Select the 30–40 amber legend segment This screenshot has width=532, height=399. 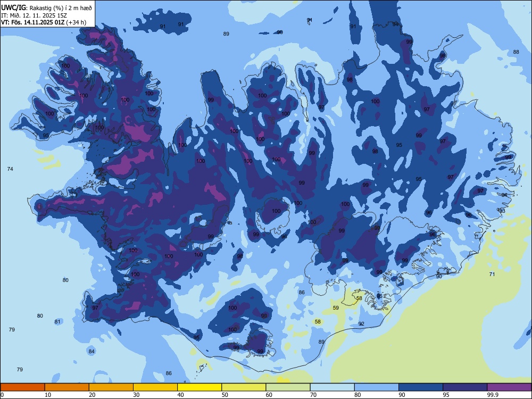click(155, 387)
